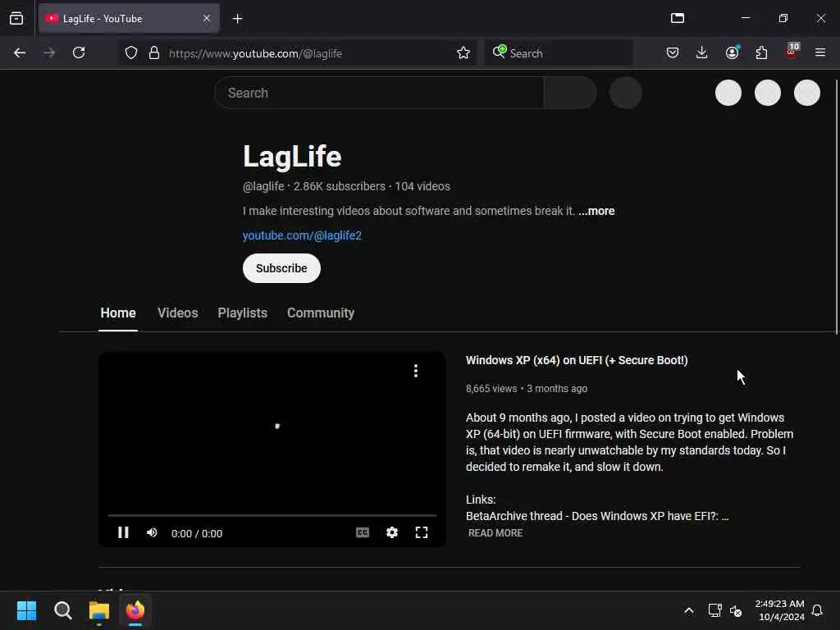This screenshot has height=630, width=840.
Task: Click the first placeholder circle in the YouTube header
Action: coord(728,93)
